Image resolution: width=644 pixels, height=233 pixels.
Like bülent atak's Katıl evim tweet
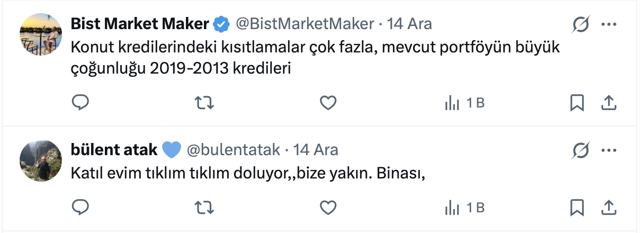(328, 208)
